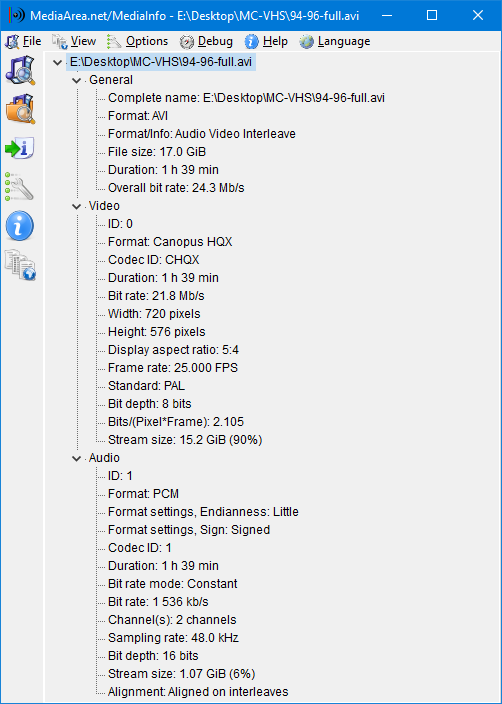This screenshot has height=704, width=502.
Task: Open preferences via the wrench icon
Action: (20, 186)
